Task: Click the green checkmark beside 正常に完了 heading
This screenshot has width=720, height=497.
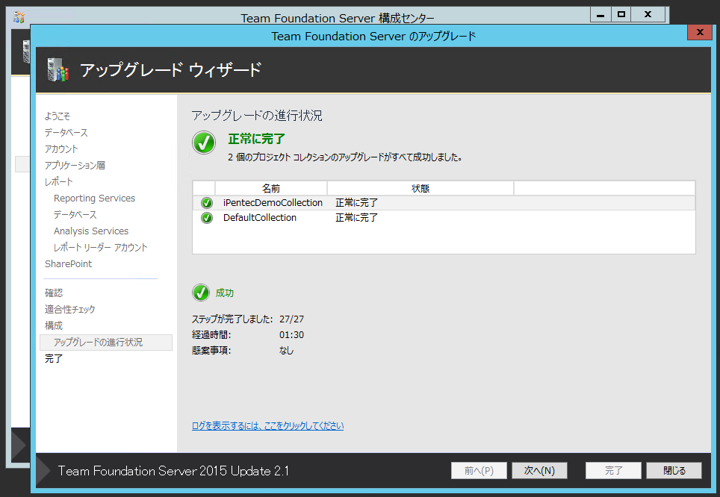Action: [x=204, y=142]
